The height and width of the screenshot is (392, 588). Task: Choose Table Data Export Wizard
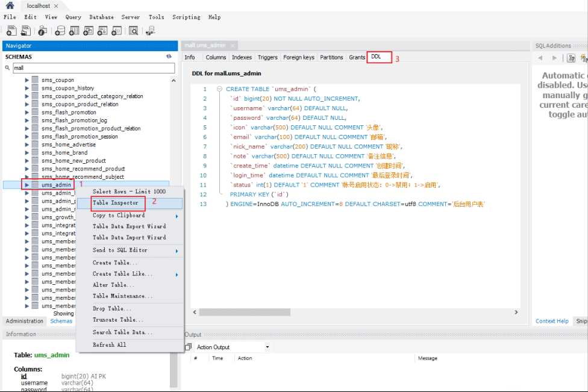pos(130,226)
